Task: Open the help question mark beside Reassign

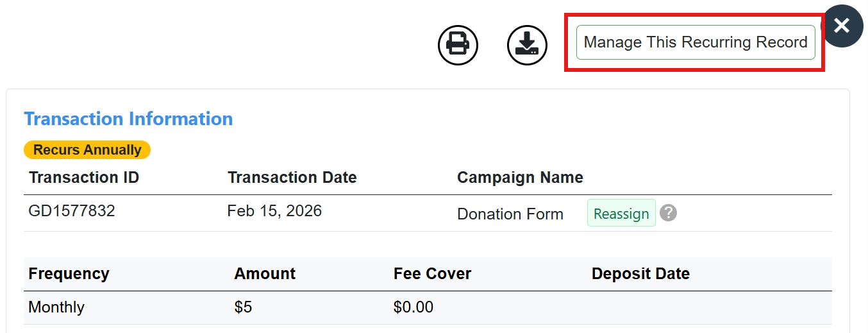Action: [668, 213]
